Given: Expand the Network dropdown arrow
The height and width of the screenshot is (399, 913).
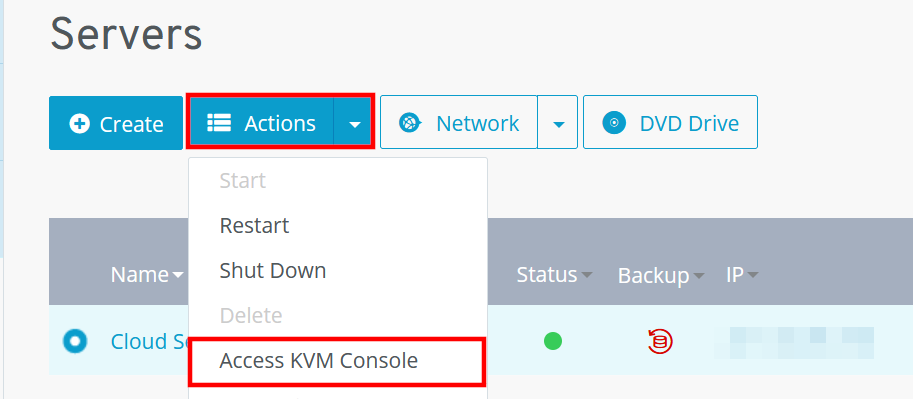Looking at the screenshot, I should [558, 123].
